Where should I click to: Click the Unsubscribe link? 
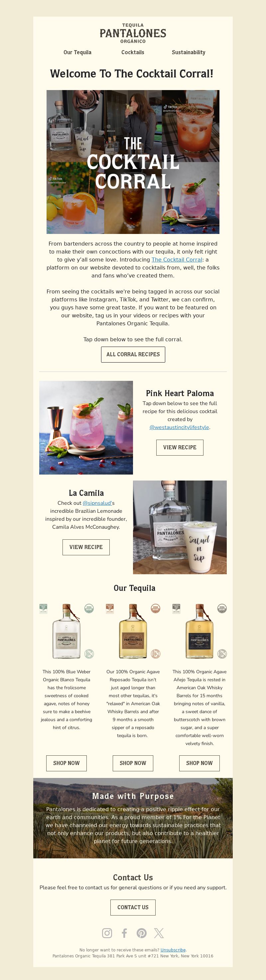point(173,950)
